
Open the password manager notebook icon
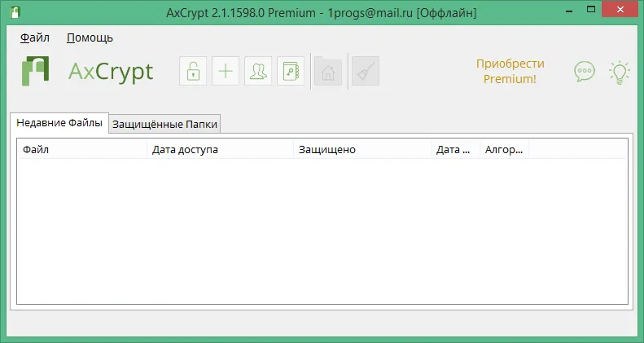pos(291,71)
